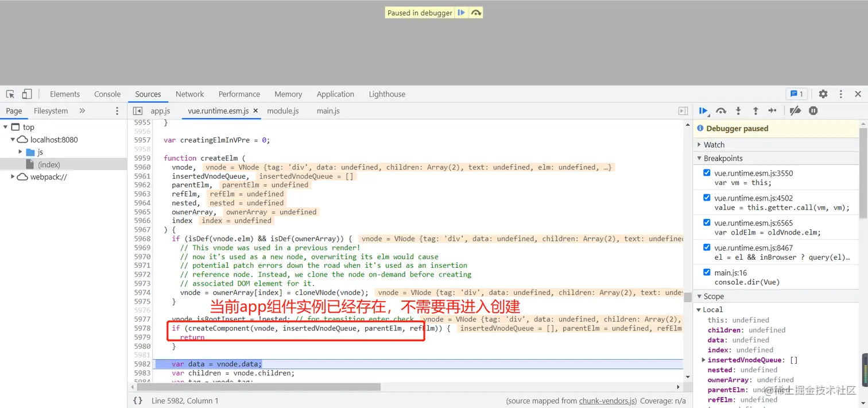Click 'Line 5982, Column 1' status text
Screen dimensions: 868x408
[185, 401]
